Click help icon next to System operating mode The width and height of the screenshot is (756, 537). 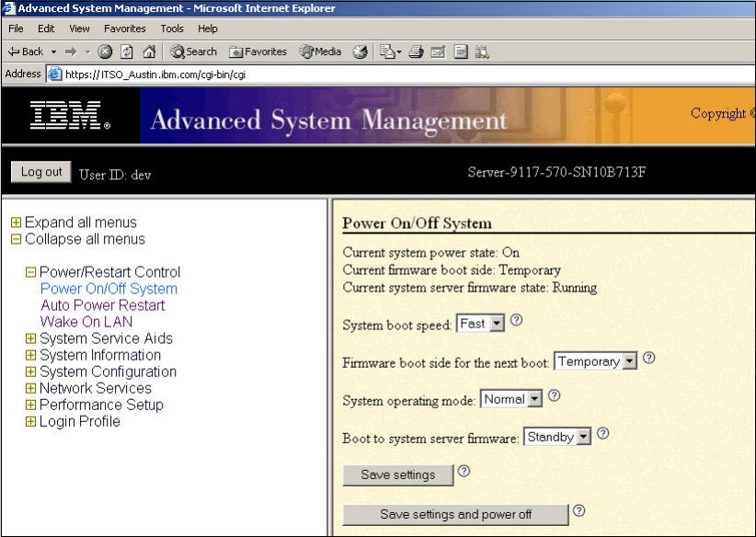coord(555,395)
